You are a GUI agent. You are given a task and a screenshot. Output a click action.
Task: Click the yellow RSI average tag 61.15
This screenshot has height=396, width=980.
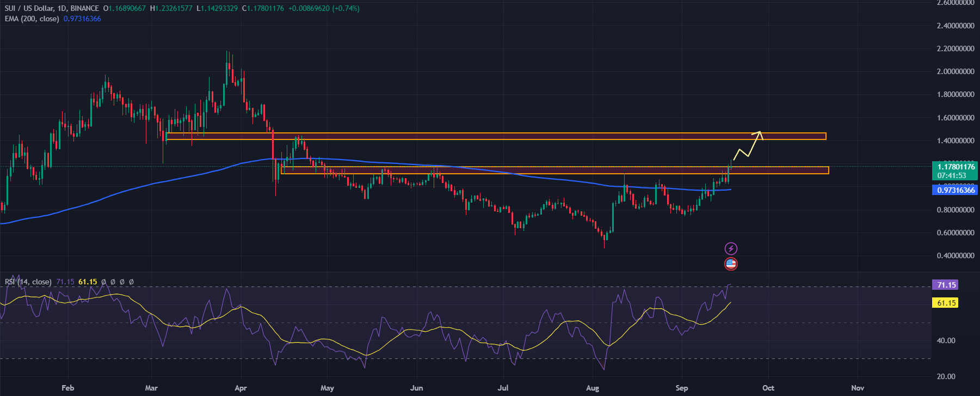946,303
